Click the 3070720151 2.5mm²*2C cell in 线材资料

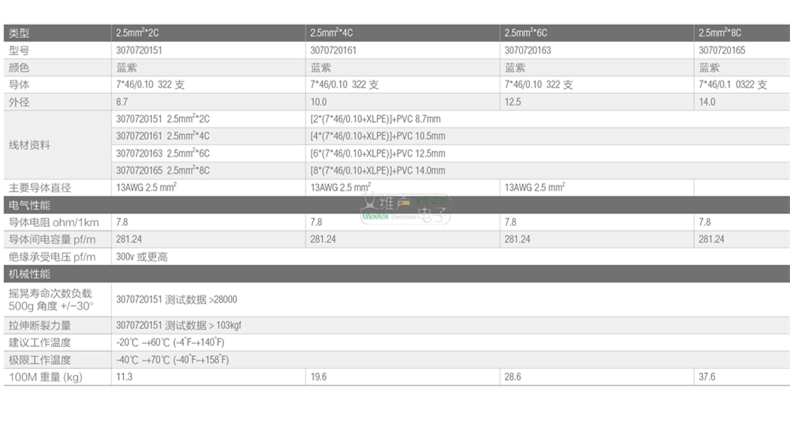pyautogui.click(x=163, y=119)
